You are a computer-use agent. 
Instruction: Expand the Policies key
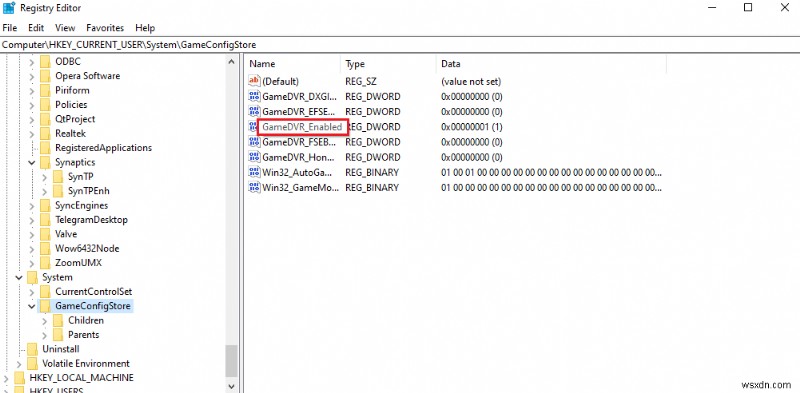point(32,105)
